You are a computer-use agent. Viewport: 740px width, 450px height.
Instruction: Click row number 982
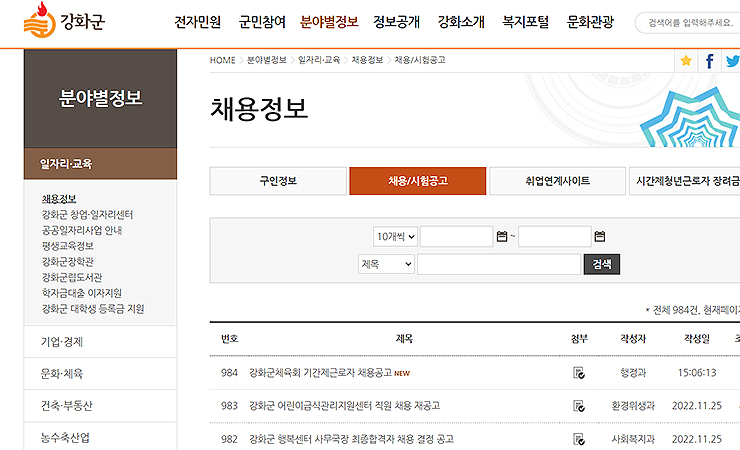tap(229, 439)
